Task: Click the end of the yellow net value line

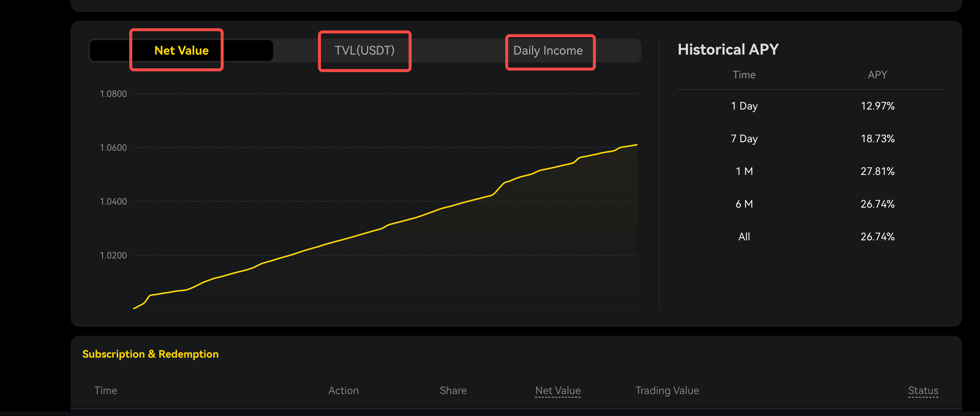Action: click(636, 145)
